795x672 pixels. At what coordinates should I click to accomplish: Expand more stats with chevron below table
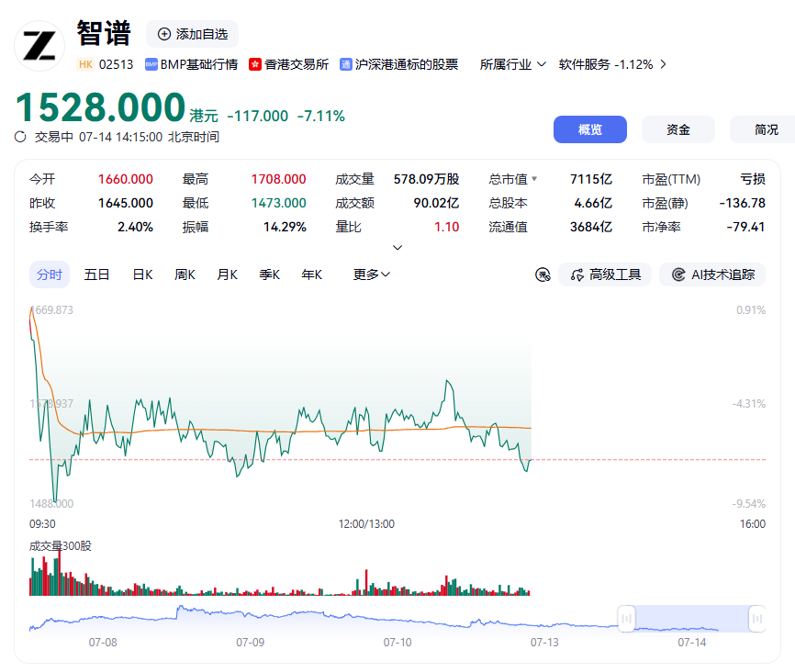pyautogui.click(x=397, y=248)
